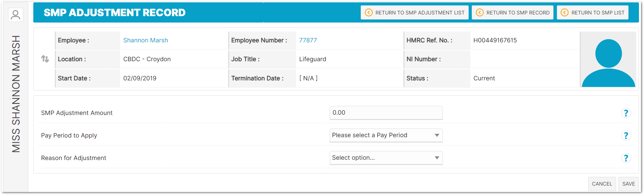Click back-arrow icon on Return to SMP Adjustment List
Image resolution: width=644 pixels, height=195 pixels.
[369, 13]
